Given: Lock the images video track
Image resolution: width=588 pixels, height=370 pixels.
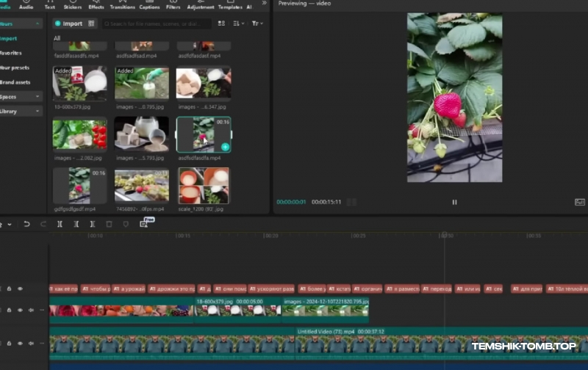Looking at the screenshot, I should point(9,310).
